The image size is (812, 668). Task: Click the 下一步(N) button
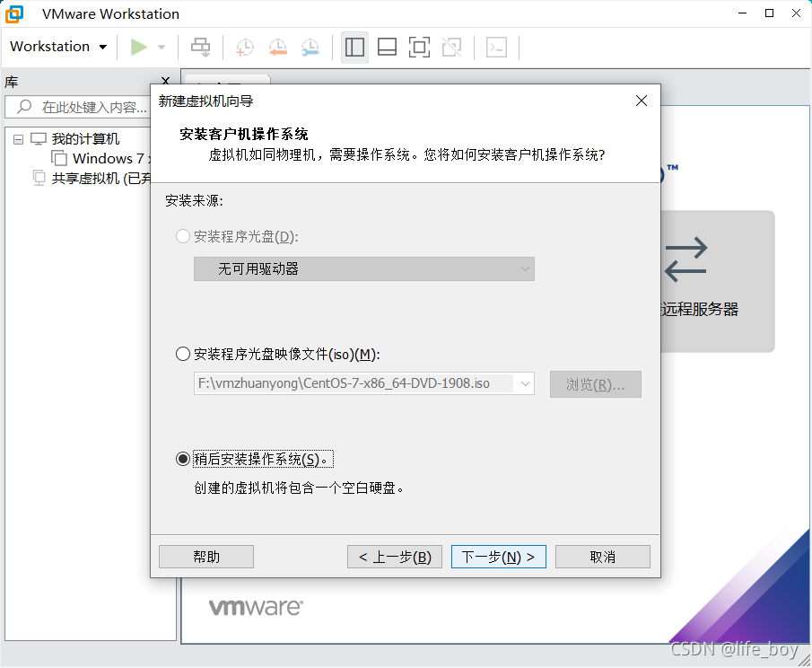click(499, 557)
